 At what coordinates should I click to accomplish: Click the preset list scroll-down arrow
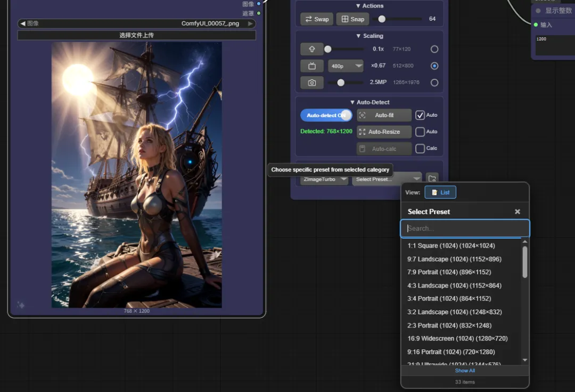[525, 360]
